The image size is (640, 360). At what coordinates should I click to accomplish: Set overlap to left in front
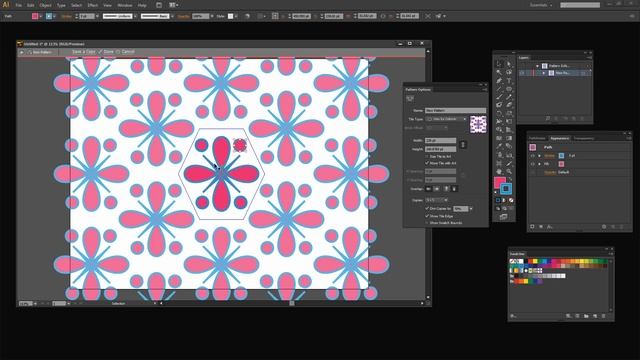click(x=428, y=189)
